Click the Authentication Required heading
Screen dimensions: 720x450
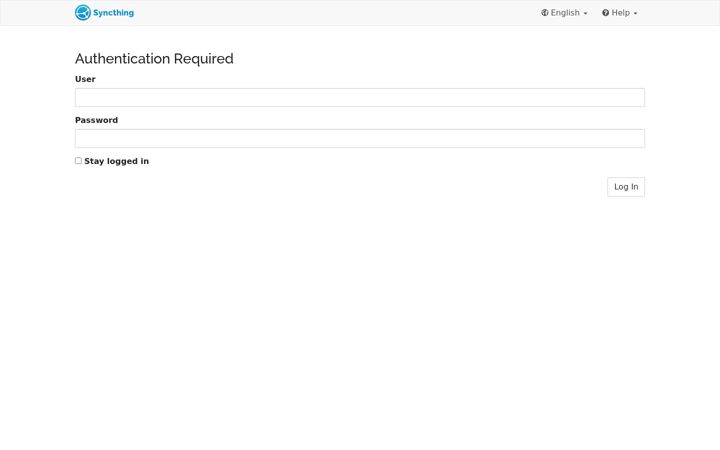click(154, 59)
